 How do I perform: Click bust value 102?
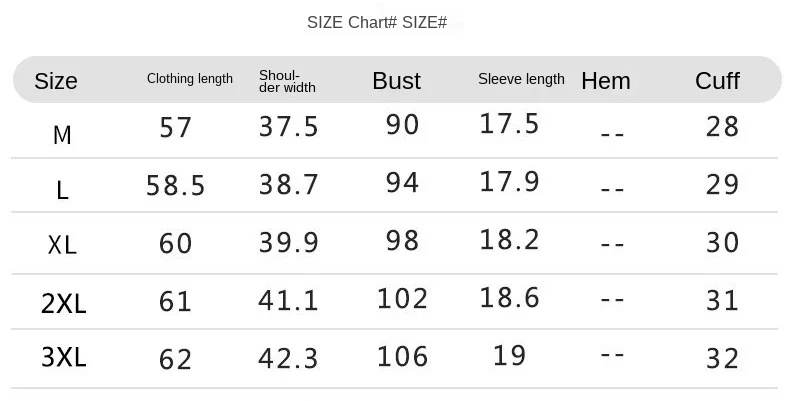coord(402,298)
